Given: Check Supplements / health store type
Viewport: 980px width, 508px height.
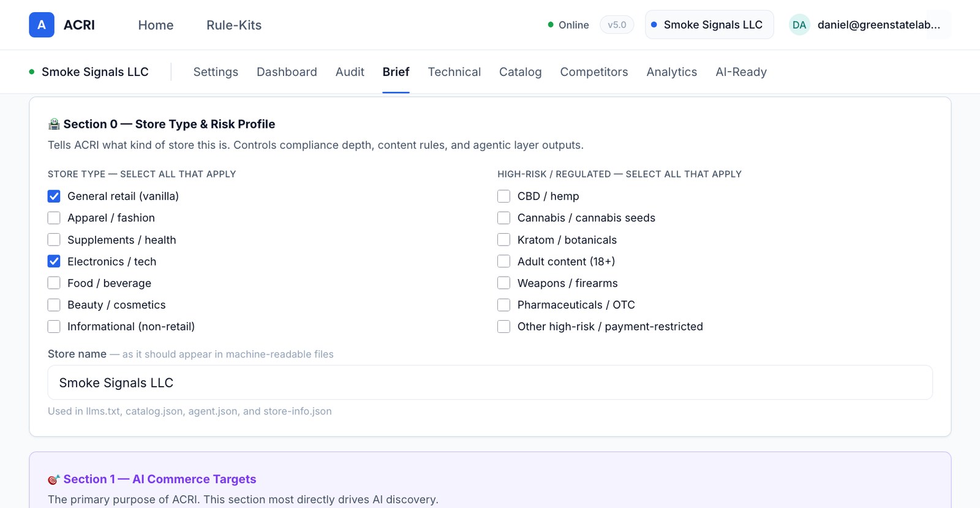Looking at the screenshot, I should point(54,240).
